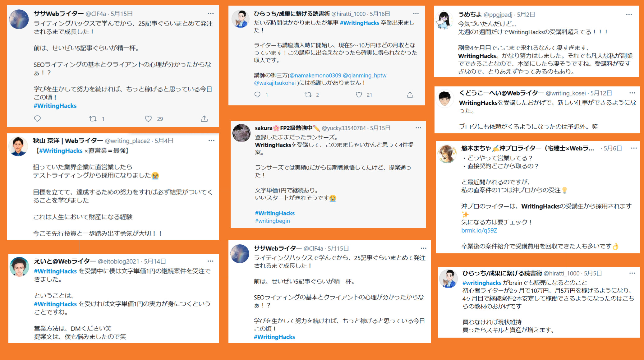Click the #writingbegin hashtag
This screenshot has height=360, width=644.
(x=272, y=221)
